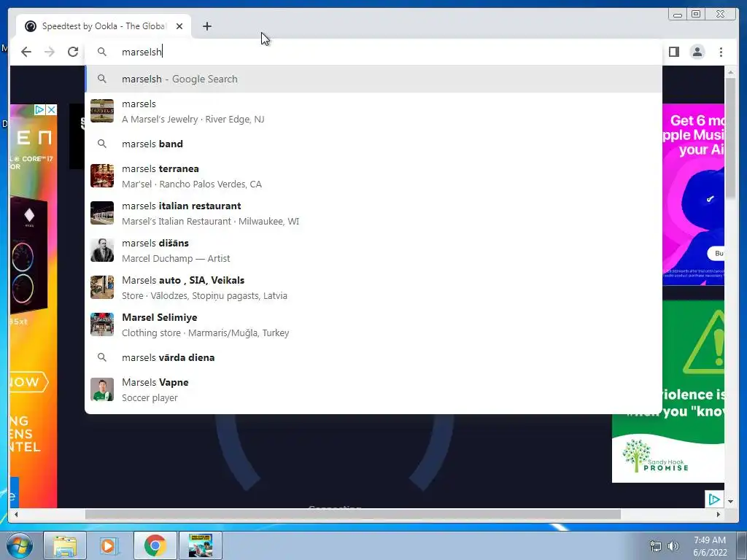The image size is (747, 560).
Task: Open Chrome three-dot menu
Action: pyautogui.click(x=721, y=52)
